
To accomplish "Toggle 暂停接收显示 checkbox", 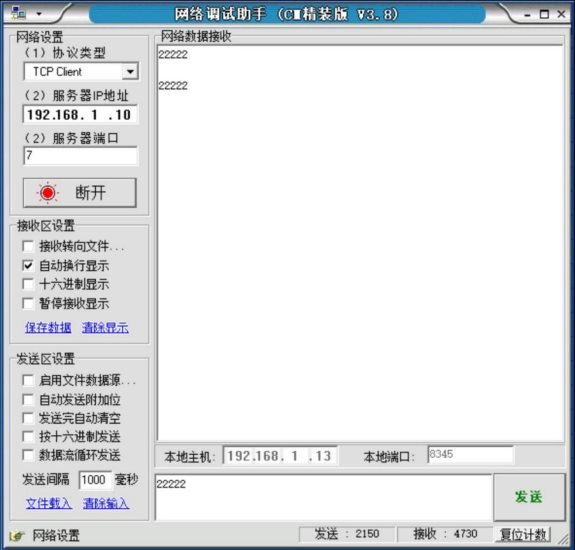I will click(28, 303).
